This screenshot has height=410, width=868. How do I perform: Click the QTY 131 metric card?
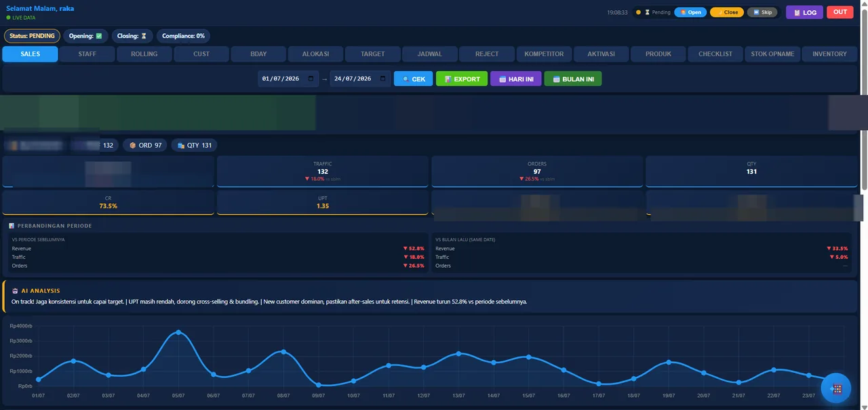pyautogui.click(x=751, y=171)
